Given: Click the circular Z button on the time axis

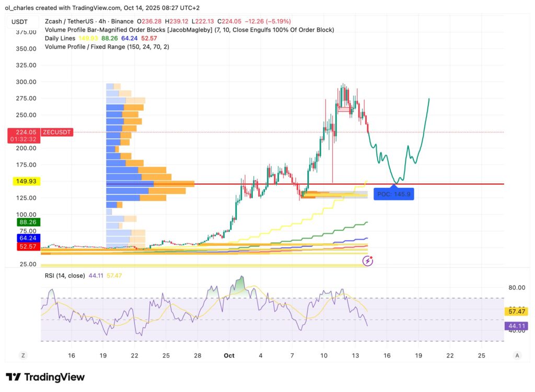Looking at the screenshot, I should pyautogui.click(x=23, y=355).
